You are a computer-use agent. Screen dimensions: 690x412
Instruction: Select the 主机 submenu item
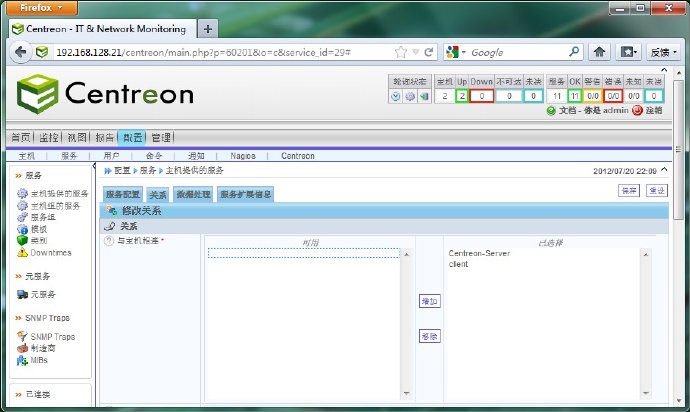click(26, 156)
